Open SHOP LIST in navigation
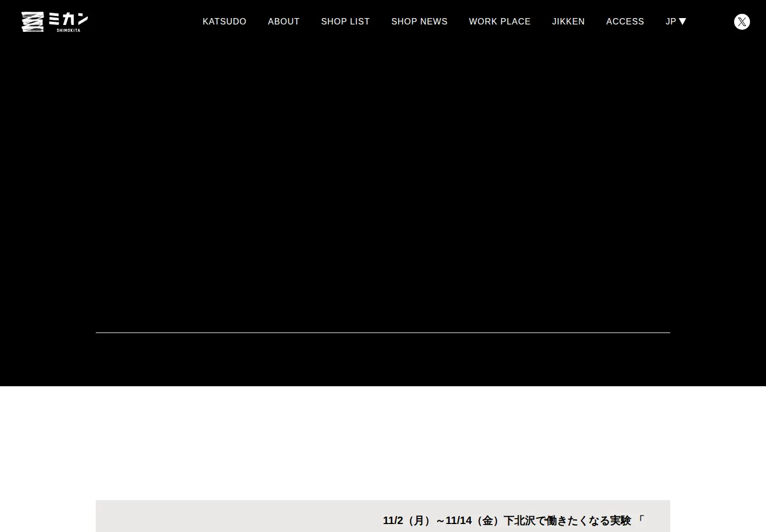Screen dimensions: 766x532 click(345, 21)
